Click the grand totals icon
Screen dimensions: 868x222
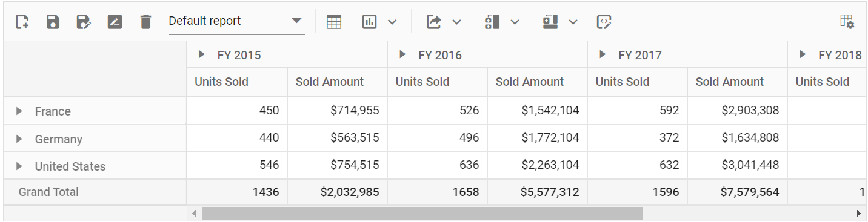550,22
